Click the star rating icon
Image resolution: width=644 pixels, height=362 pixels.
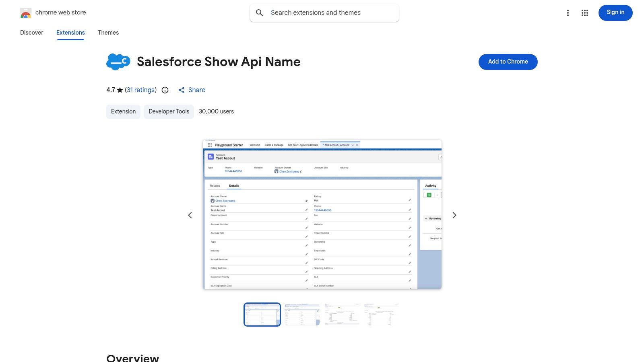(120, 90)
